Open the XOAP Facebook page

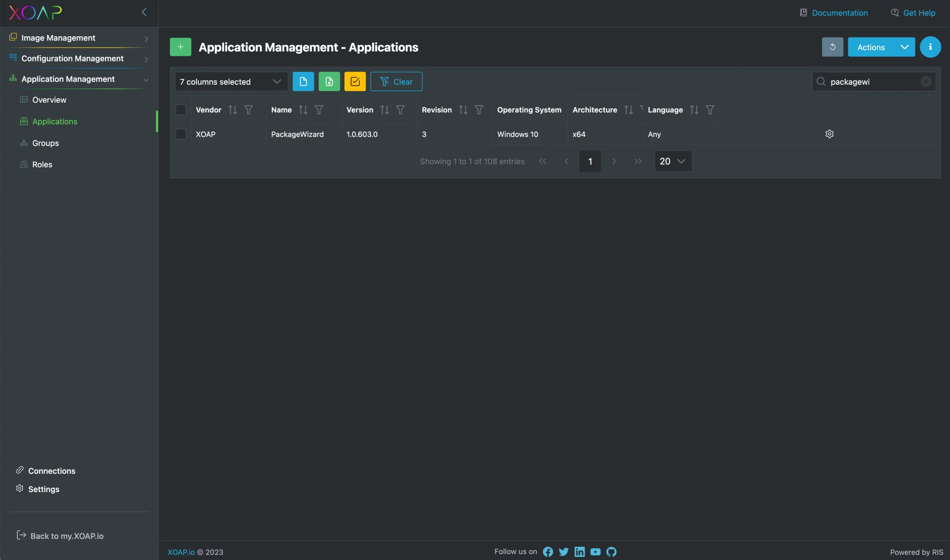coord(548,552)
